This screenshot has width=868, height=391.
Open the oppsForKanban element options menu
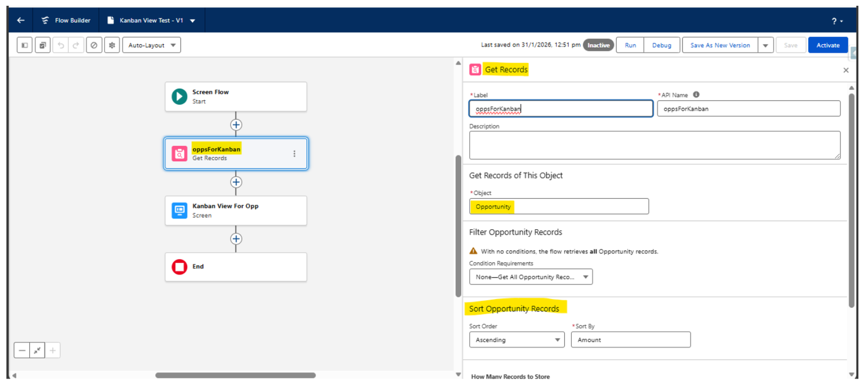(295, 154)
